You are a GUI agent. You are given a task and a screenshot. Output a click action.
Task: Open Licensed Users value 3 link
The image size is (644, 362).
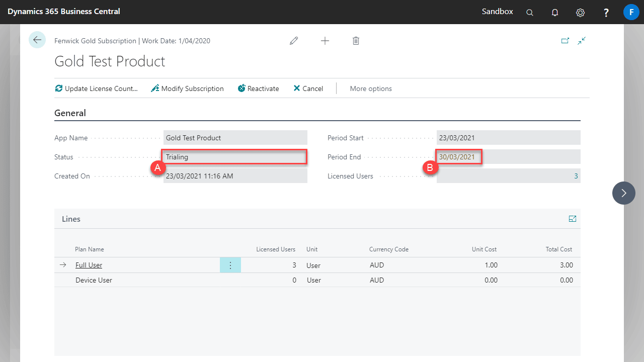[x=576, y=176]
